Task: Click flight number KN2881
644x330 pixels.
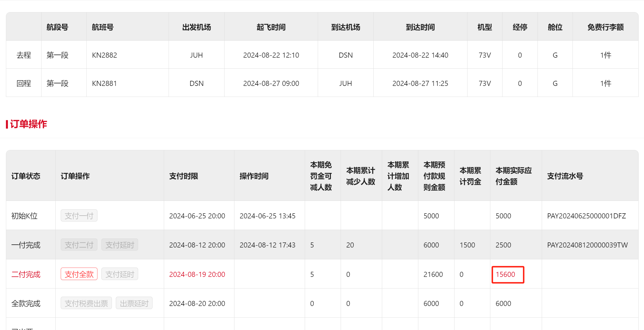Action: click(104, 83)
